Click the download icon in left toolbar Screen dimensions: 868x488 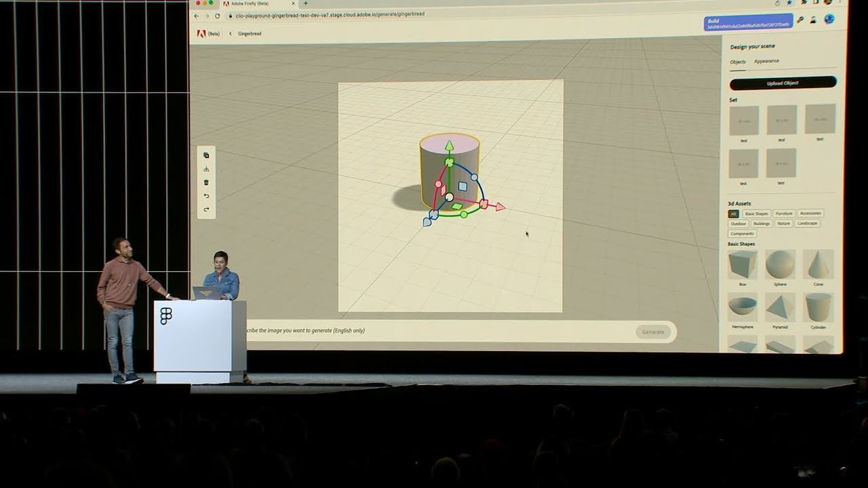coord(206,169)
